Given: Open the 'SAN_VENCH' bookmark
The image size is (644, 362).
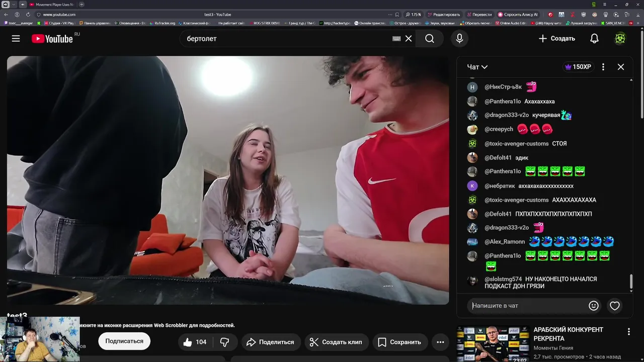Looking at the screenshot, I should 612,23.
